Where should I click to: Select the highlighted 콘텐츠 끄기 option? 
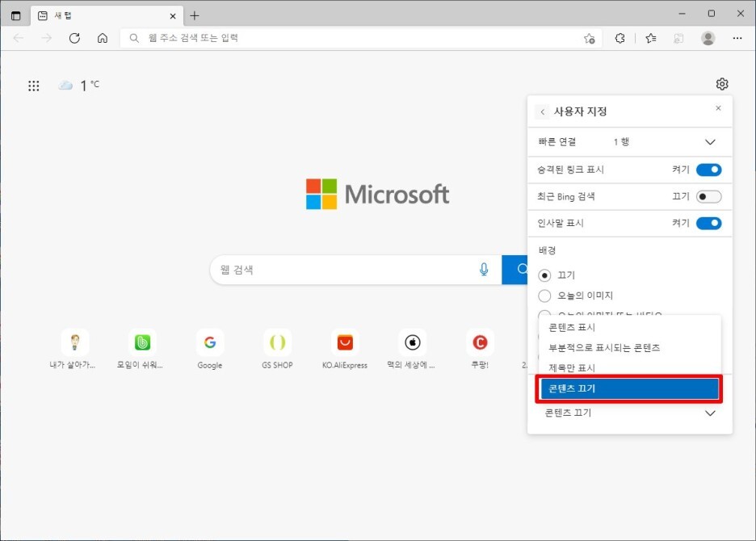pos(630,388)
